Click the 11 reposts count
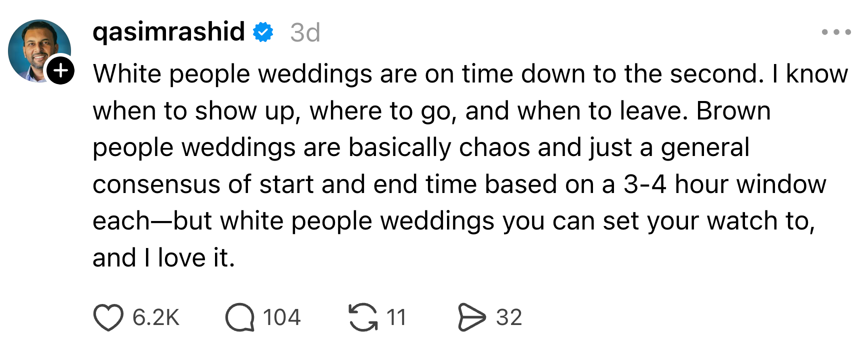The height and width of the screenshot is (353, 868). [396, 317]
